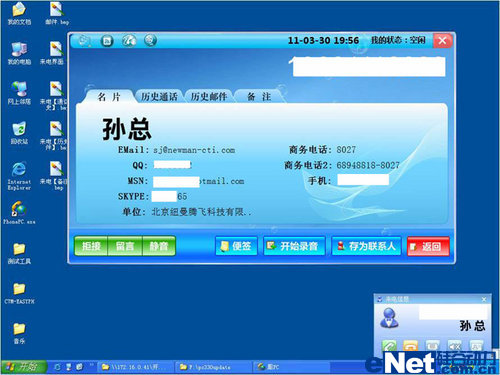Click the PC phone app taskbar button
Screen dimensions: 500x375
290,367
